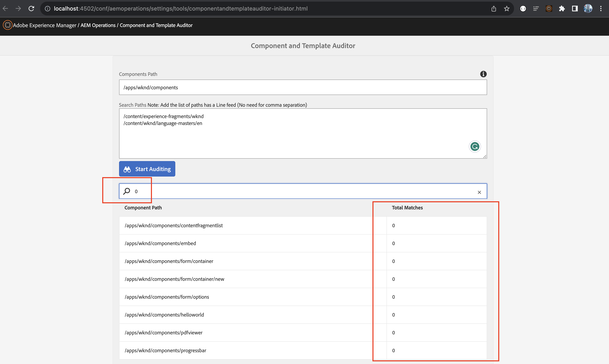Image resolution: width=609 pixels, height=364 pixels.
Task: Click the Total Matches value for form/options
Action: click(x=394, y=297)
